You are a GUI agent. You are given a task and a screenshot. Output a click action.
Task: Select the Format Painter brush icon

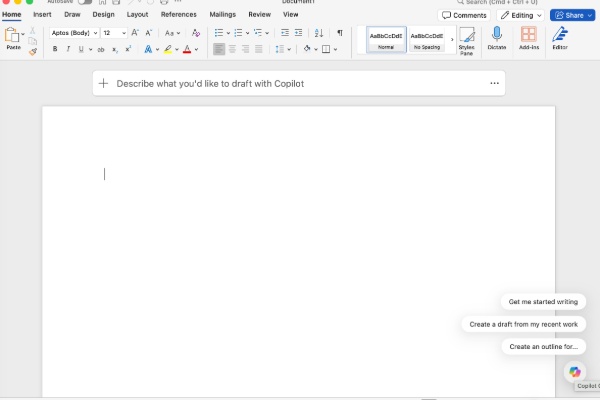click(x=33, y=52)
